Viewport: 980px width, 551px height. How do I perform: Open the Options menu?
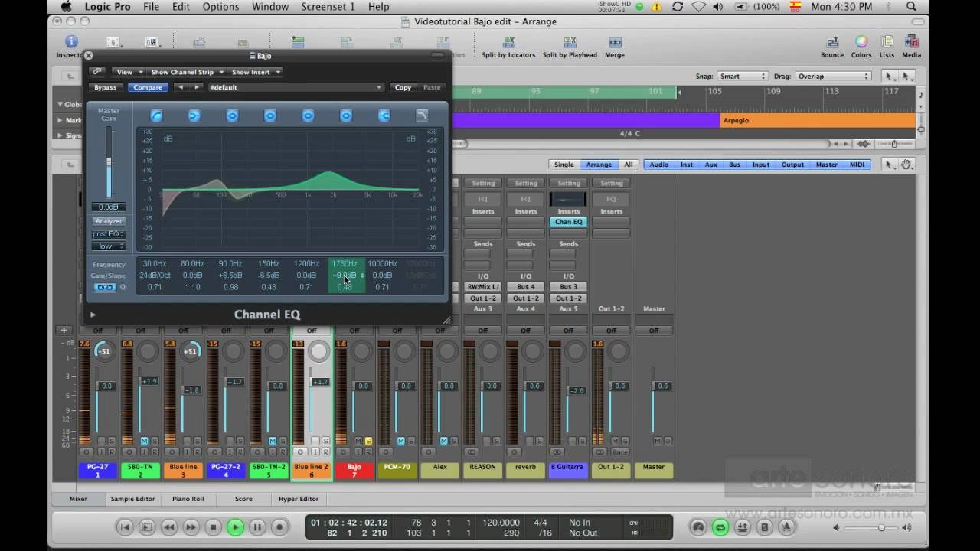(220, 7)
